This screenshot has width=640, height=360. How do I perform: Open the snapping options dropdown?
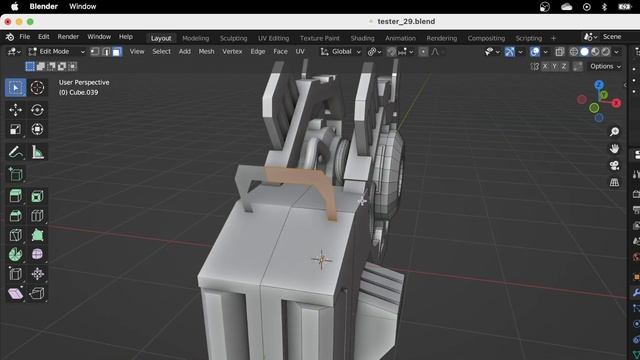[x=406, y=52]
